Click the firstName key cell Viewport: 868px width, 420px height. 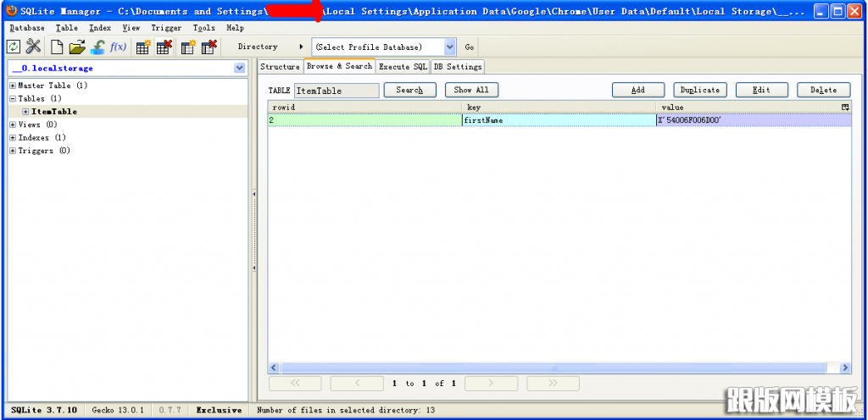[559, 120]
